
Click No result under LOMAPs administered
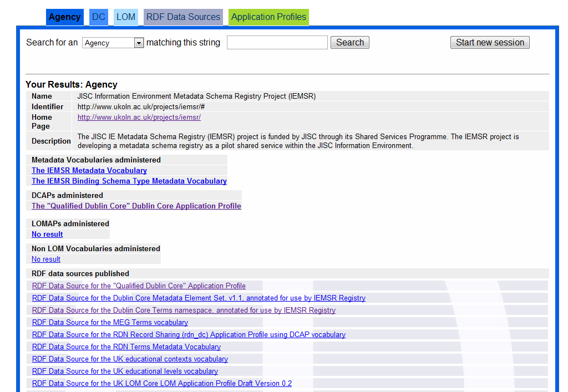tap(47, 234)
